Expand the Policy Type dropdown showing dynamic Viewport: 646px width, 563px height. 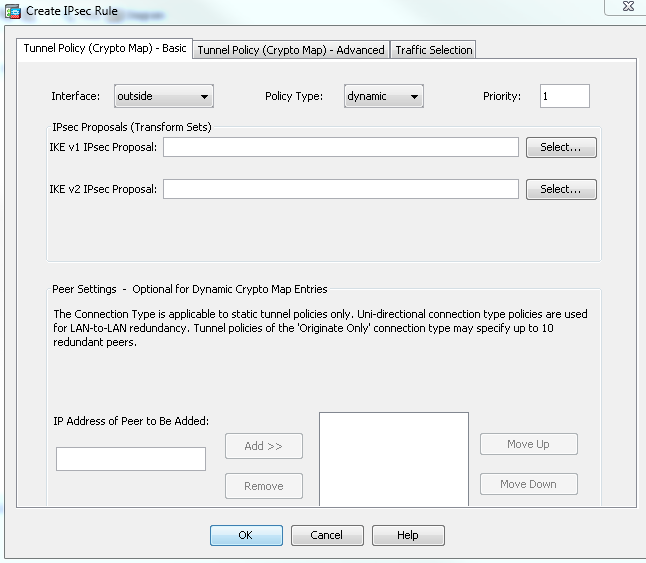click(384, 96)
